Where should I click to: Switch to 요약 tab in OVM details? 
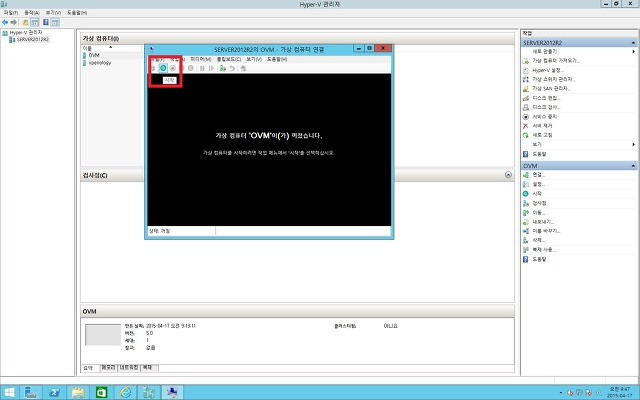(x=90, y=368)
